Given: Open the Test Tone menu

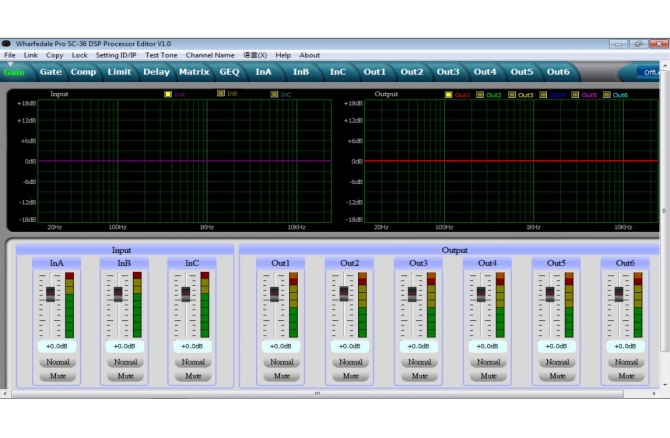Looking at the screenshot, I should tap(161, 55).
